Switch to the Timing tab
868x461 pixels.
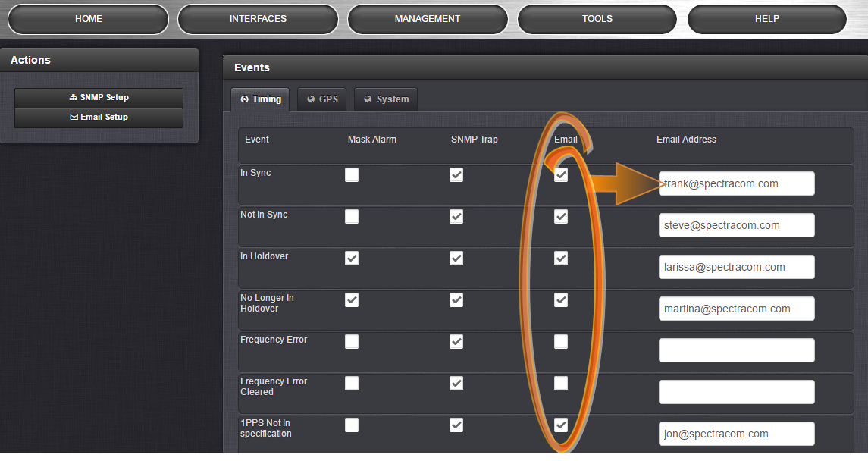(260, 99)
